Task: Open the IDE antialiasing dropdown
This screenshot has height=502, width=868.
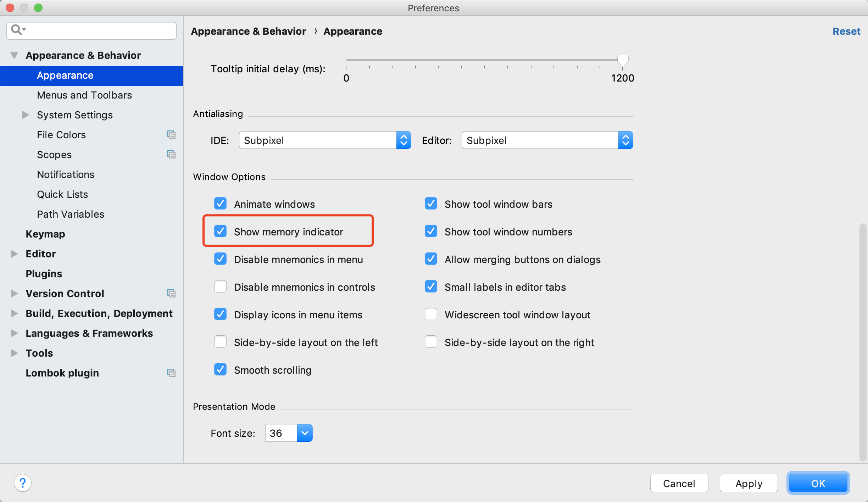Action: click(325, 140)
